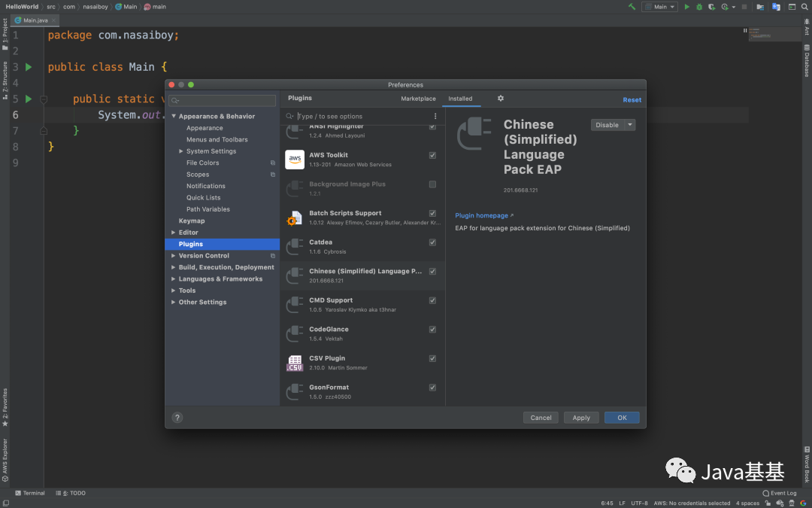Open the Main run configuration dropdown

660,7
